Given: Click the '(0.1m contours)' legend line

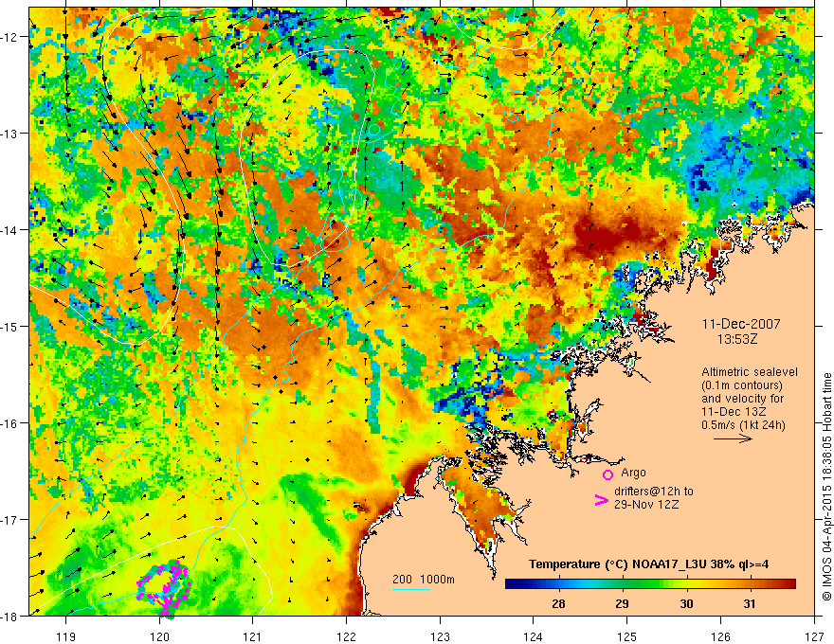Looking at the screenshot, I should [742, 385].
